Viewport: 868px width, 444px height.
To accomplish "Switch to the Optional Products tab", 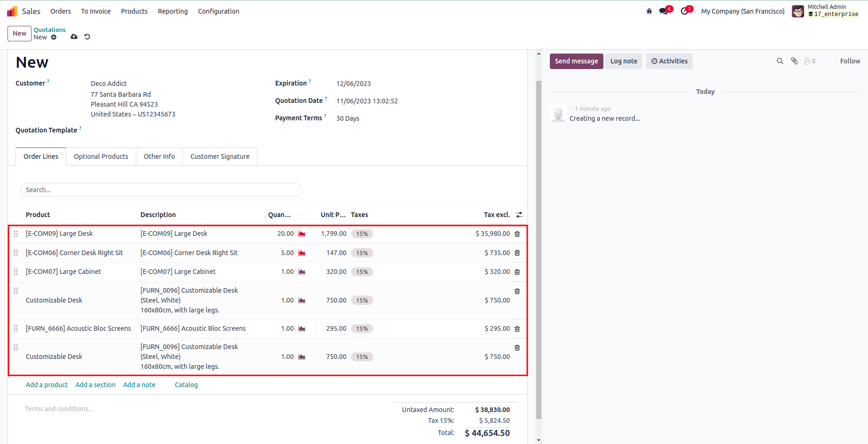I will [101, 156].
